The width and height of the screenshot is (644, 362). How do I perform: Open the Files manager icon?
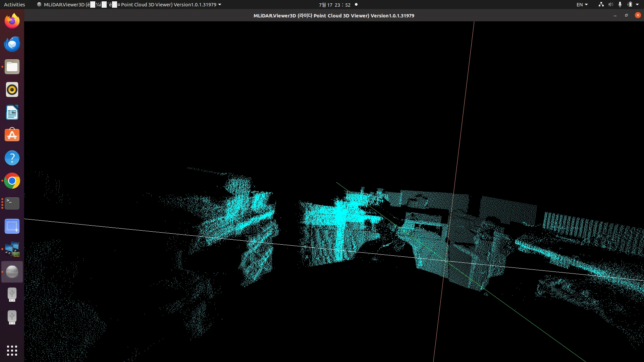point(12,67)
